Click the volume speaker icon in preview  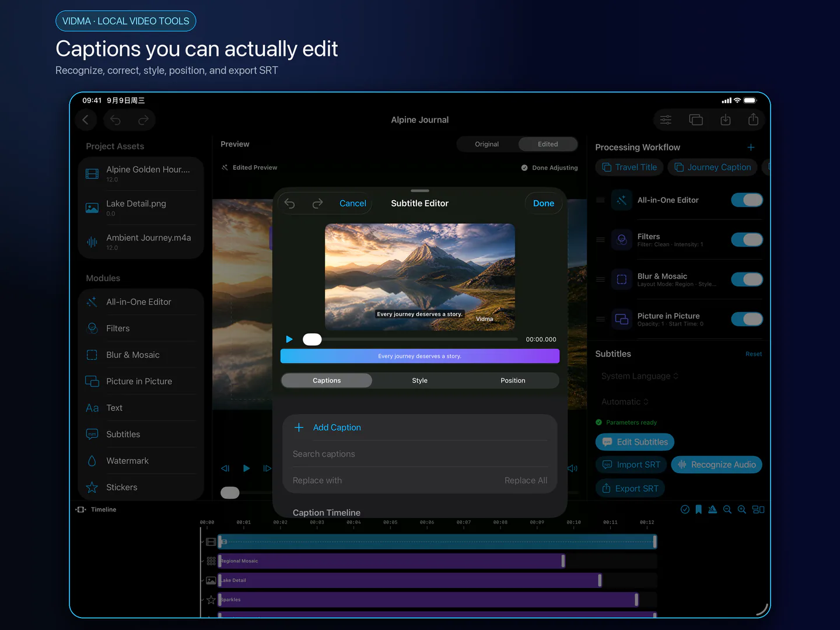coord(573,468)
